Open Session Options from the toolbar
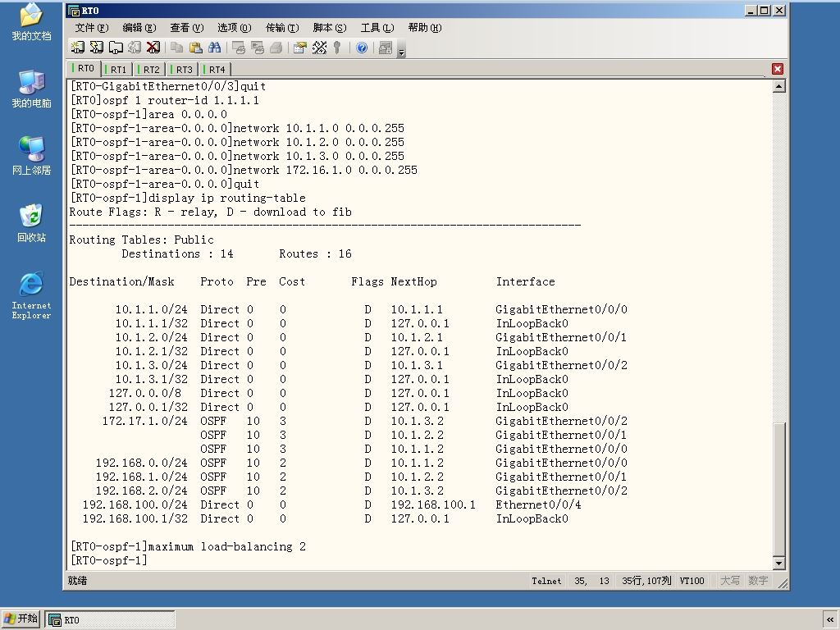 pos(300,48)
